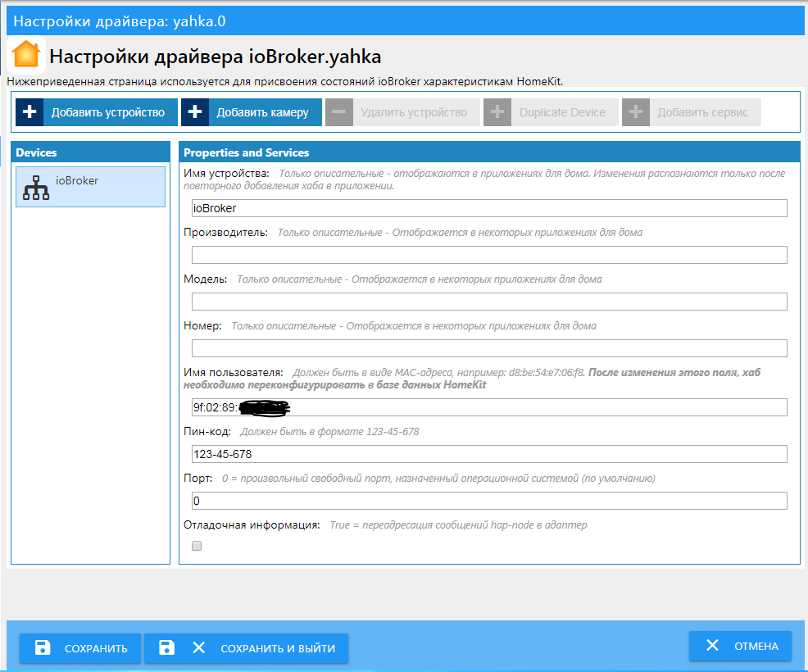The width and height of the screenshot is (808, 672).
Task: Click the Добавить устройство button label
Action: coord(107,112)
